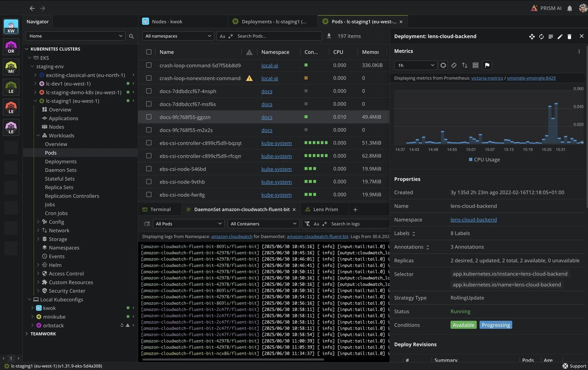Edit the lens-cloud-backend deployment via pencil icon
Viewport: 588px width, 370px height.
pos(560,36)
